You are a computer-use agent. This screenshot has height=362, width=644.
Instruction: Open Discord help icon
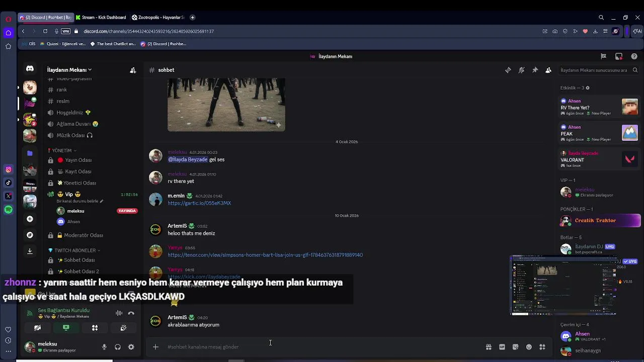(634, 56)
